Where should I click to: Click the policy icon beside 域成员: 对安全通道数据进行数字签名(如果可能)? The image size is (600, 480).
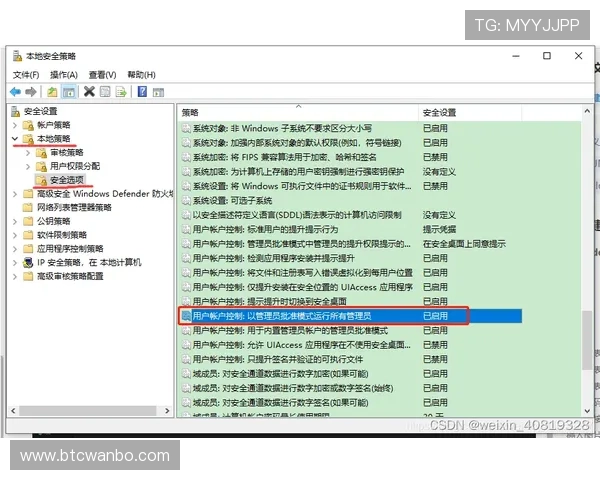[x=186, y=402]
